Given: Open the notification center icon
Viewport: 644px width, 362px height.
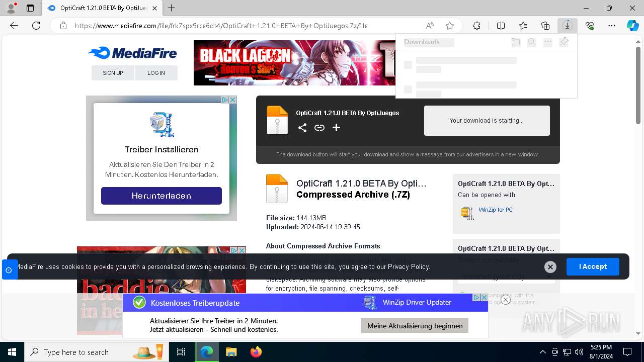Looking at the screenshot, I should (x=627, y=352).
